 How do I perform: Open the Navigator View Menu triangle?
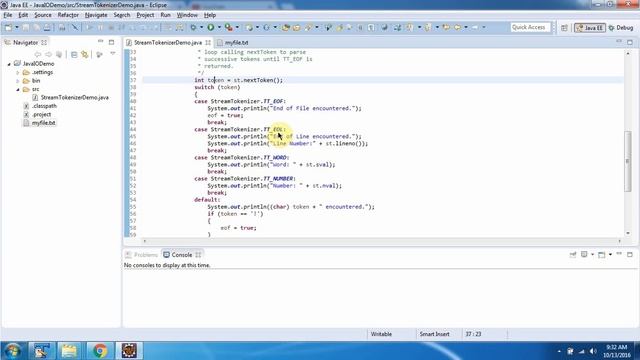(113, 54)
